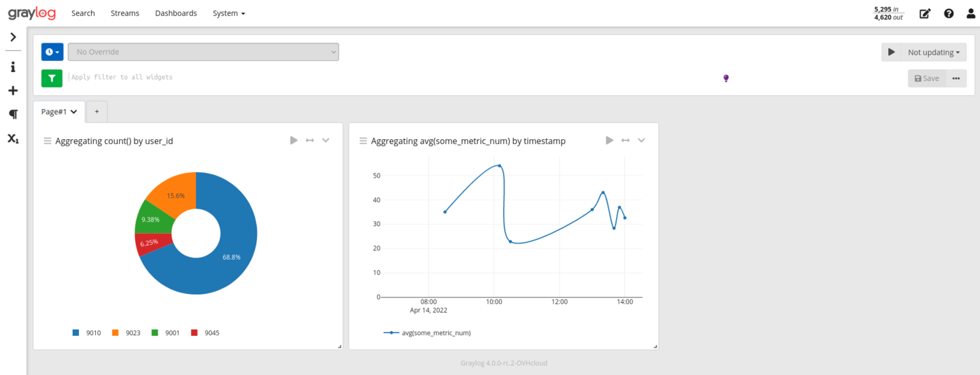Toggle the avg(some_metric_num) legend series
The image size is (980, 375).
click(x=427, y=333)
